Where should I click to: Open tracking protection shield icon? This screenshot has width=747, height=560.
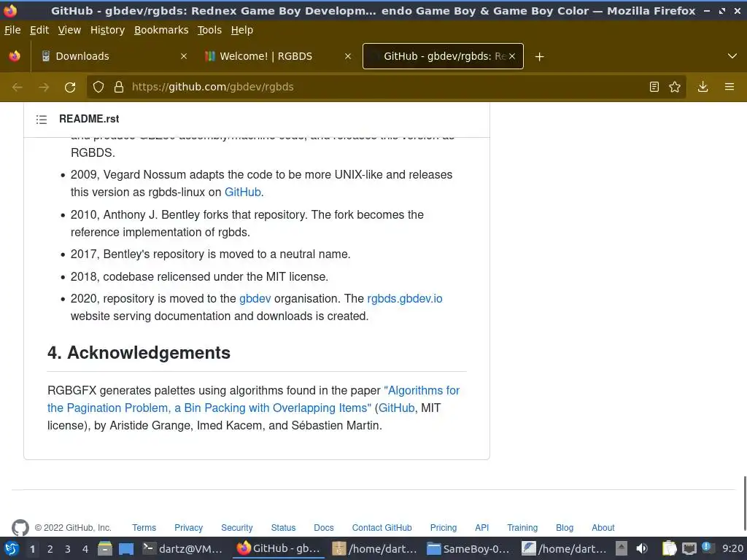(x=98, y=87)
